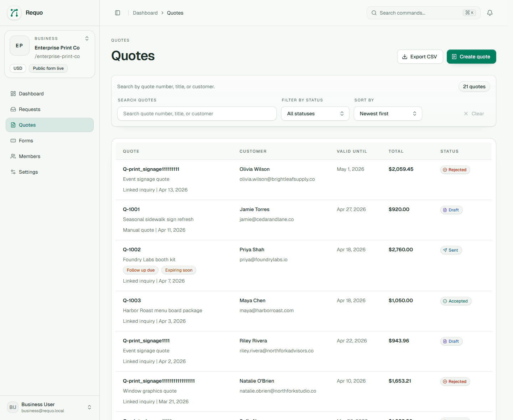The image size is (513, 420).
Task: Clear the quote filters
Action: (x=474, y=114)
